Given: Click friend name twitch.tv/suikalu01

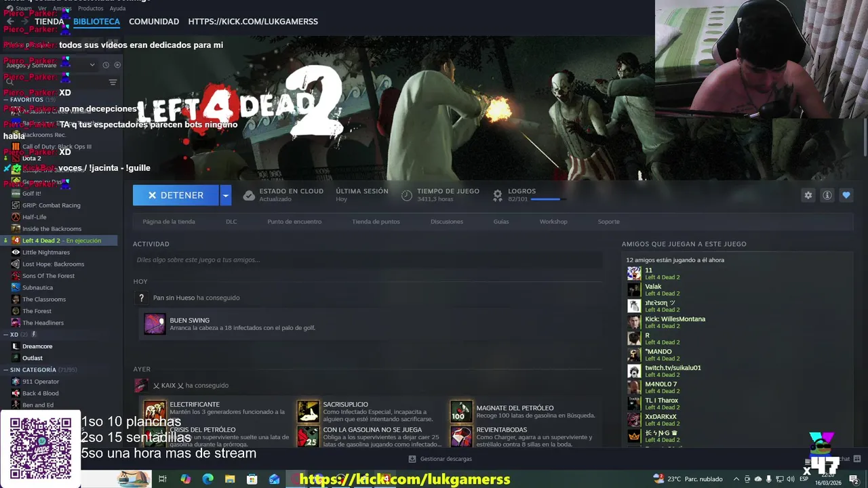Looking at the screenshot, I should (673, 368).
